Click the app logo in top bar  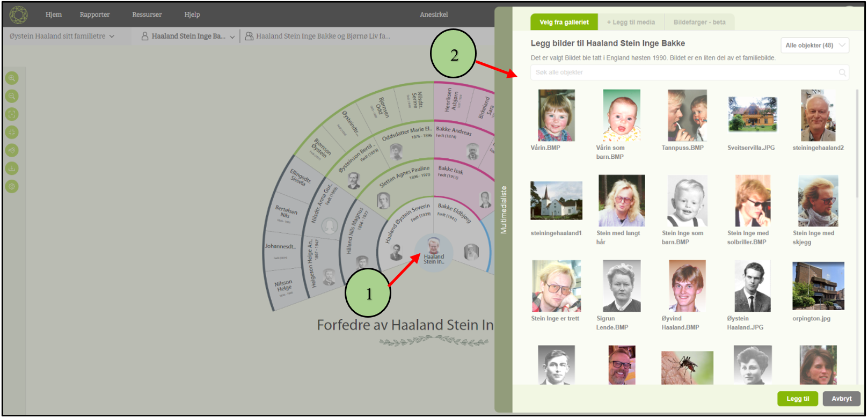click(x=18, y=14)
